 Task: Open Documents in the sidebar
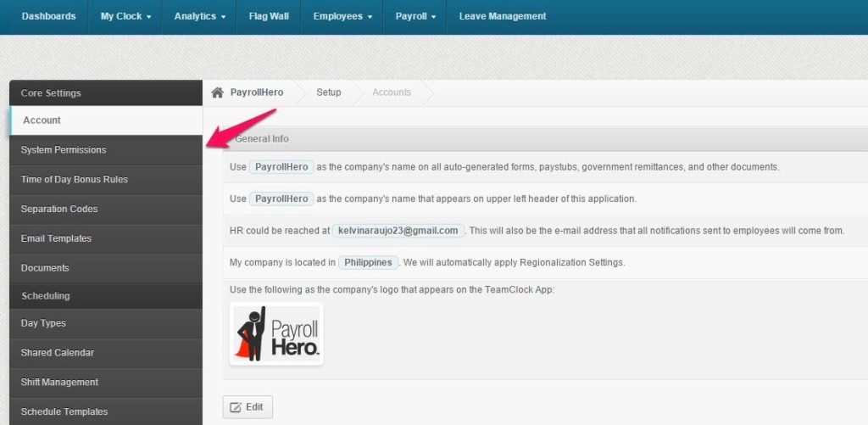(106, 267)
